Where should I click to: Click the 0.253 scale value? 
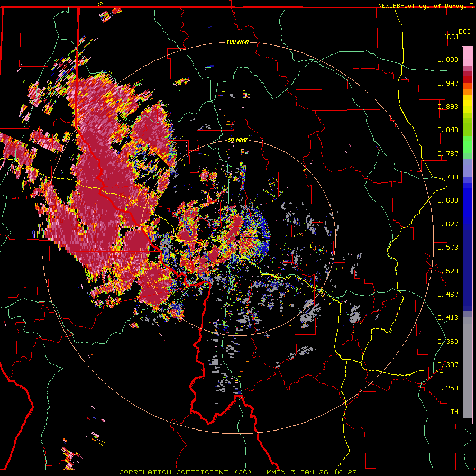[448, 388]
